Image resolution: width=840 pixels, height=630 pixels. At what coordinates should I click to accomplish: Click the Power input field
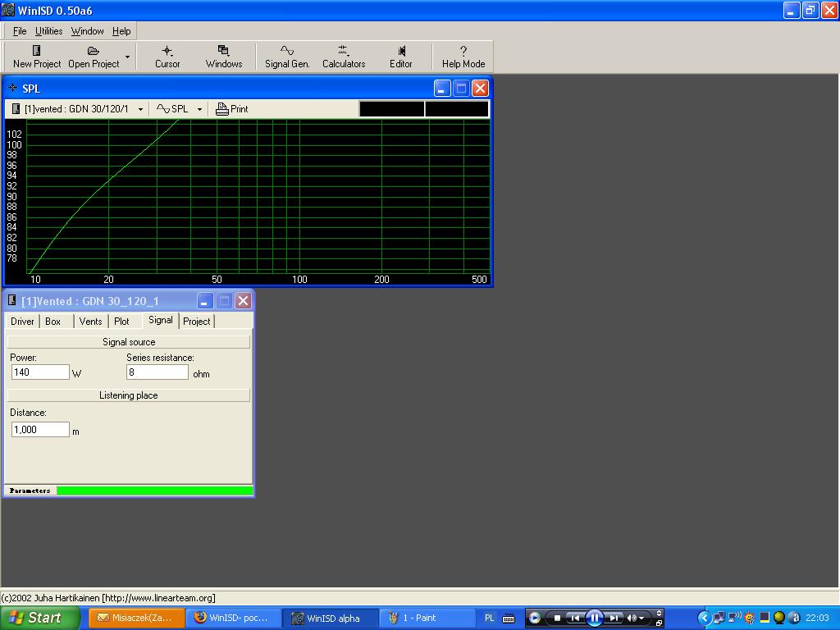[40, 372]
